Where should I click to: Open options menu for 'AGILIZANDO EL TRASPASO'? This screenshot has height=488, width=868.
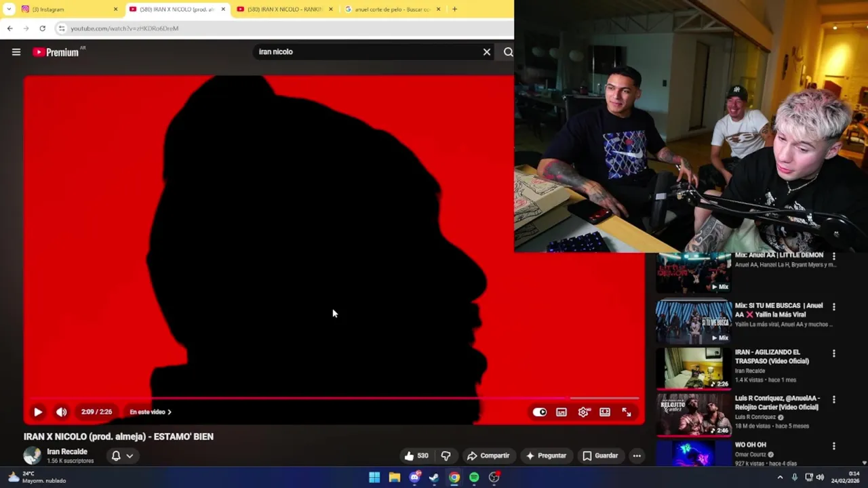834,354
